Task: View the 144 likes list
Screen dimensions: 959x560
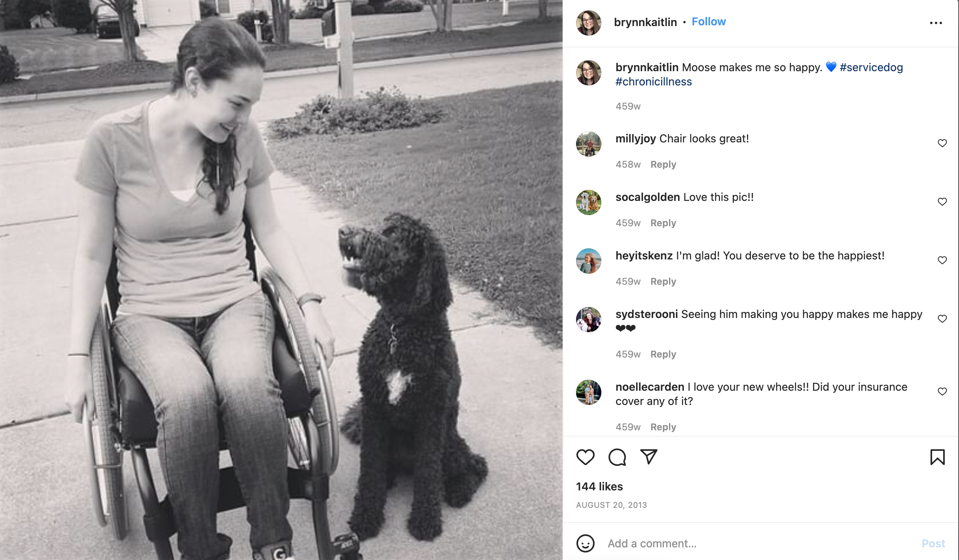Action: [x=599, y=486]
